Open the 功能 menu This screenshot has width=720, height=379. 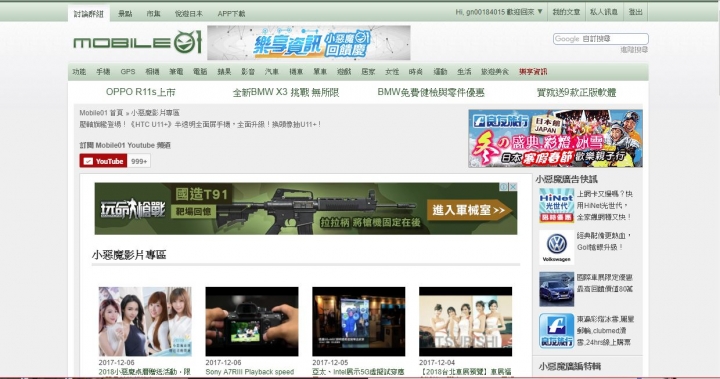(x=79, y=72)
